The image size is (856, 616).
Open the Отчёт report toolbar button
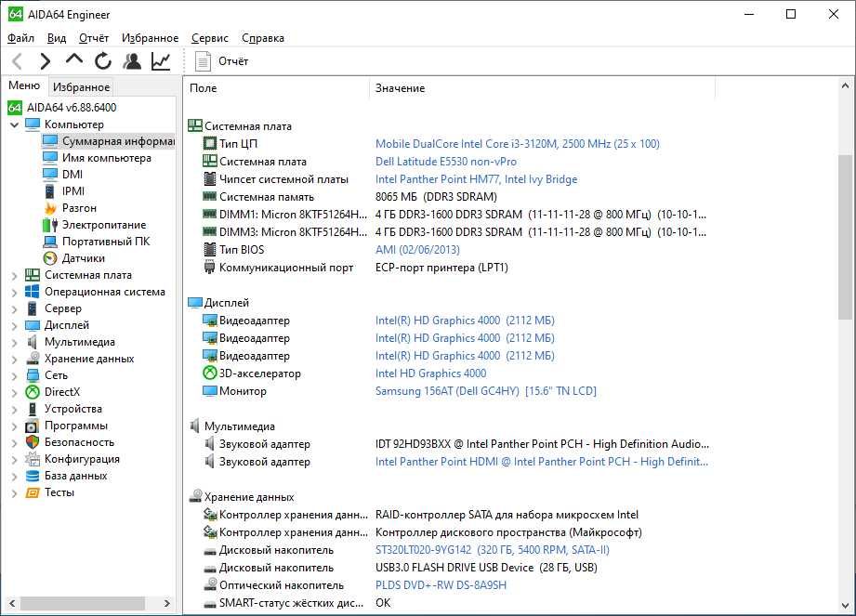pyautogui.click(x=221, y=61)
